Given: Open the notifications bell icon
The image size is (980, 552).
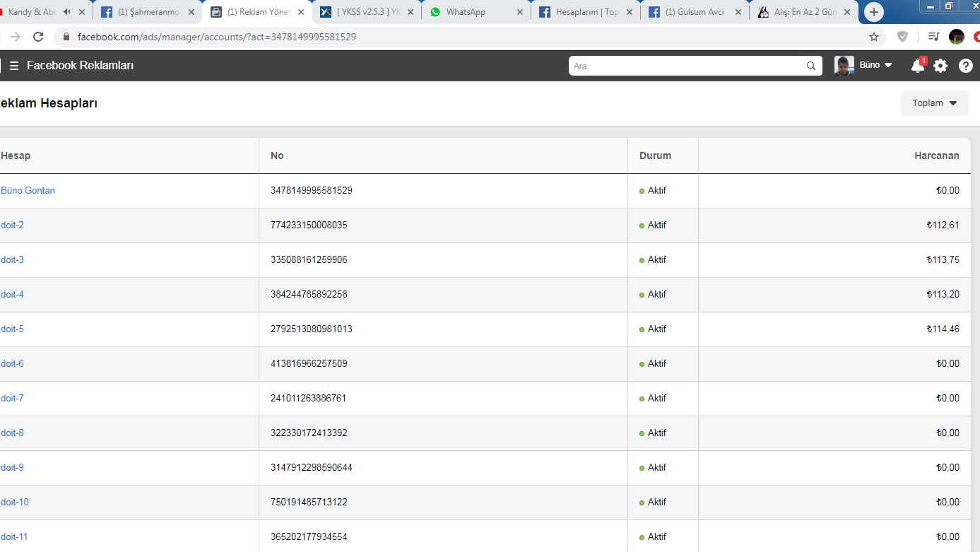Looking at the screenshot, I should pyautogui.click(x=918, y=66).
